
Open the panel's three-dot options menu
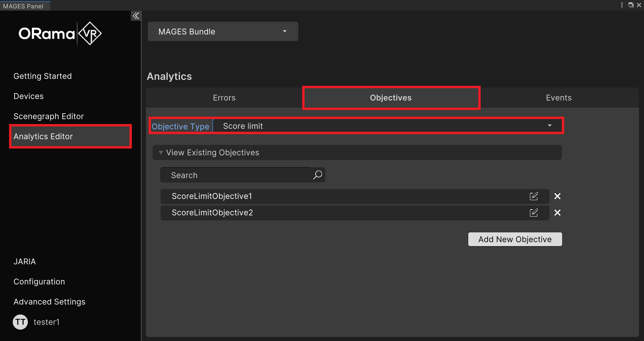[x=622, y=5]
